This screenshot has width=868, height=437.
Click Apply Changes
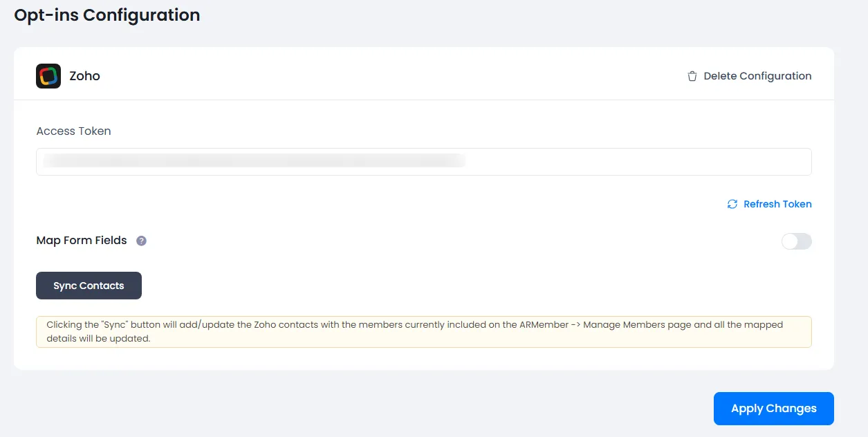point(773,408)
